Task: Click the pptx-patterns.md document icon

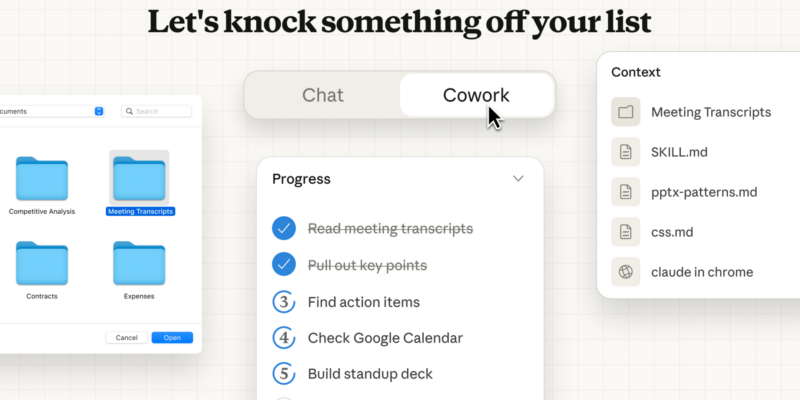Action: click(x=625, y=191)
